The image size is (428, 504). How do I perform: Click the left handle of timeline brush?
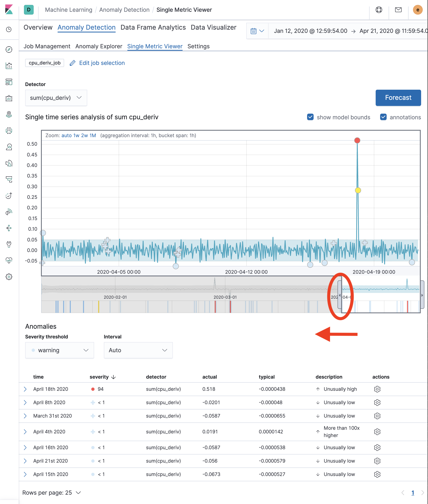pos(339,295)
